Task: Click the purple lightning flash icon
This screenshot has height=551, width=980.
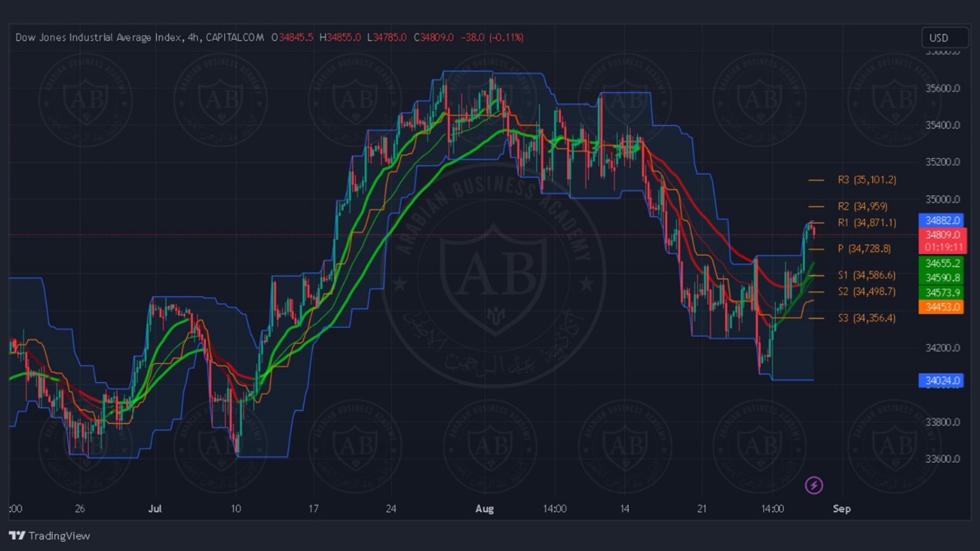Action: (813, 485)
